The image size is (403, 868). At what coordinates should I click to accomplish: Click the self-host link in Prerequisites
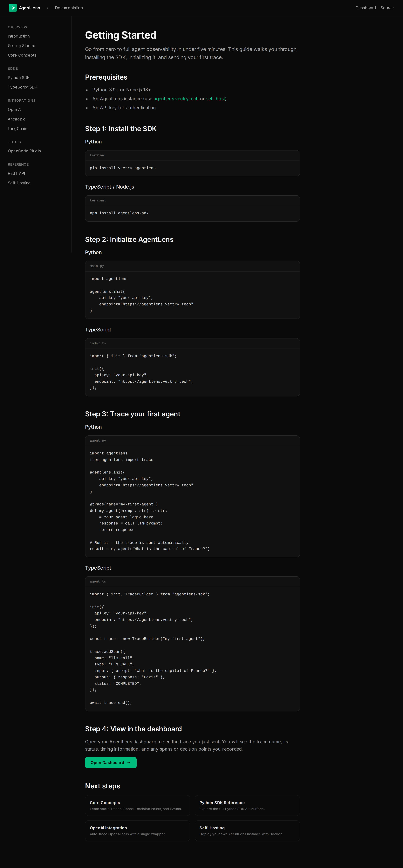(x=215, y=99)
